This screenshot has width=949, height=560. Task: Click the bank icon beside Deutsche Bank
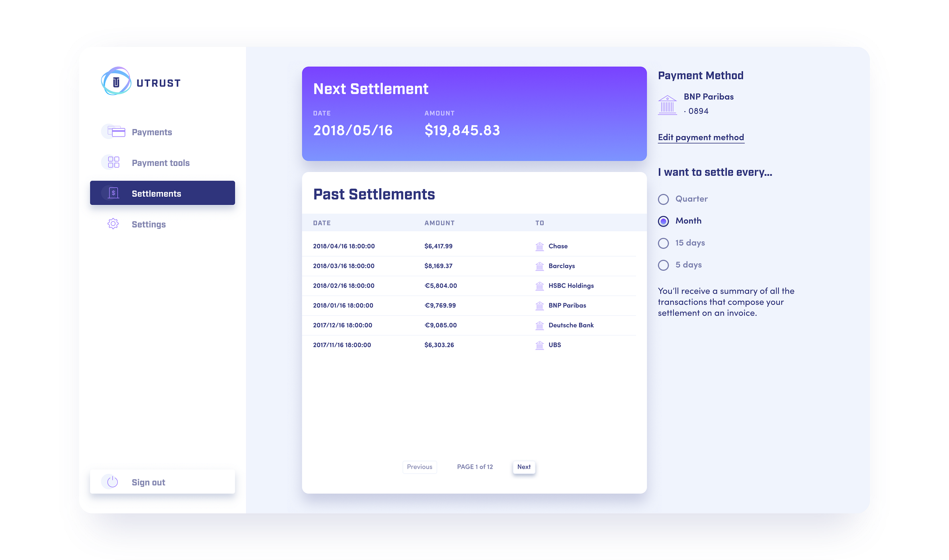pyautogui.click(x=539, y=325)
